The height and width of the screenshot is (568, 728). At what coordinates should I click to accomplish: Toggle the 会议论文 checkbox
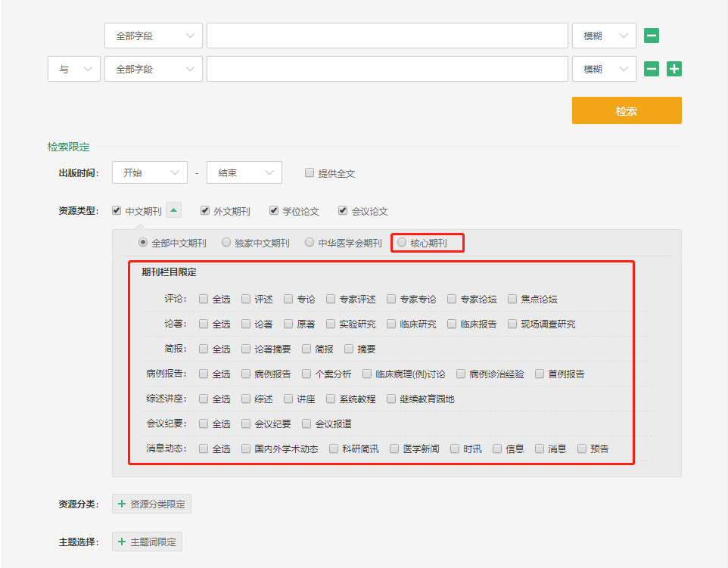pos(343,211)
